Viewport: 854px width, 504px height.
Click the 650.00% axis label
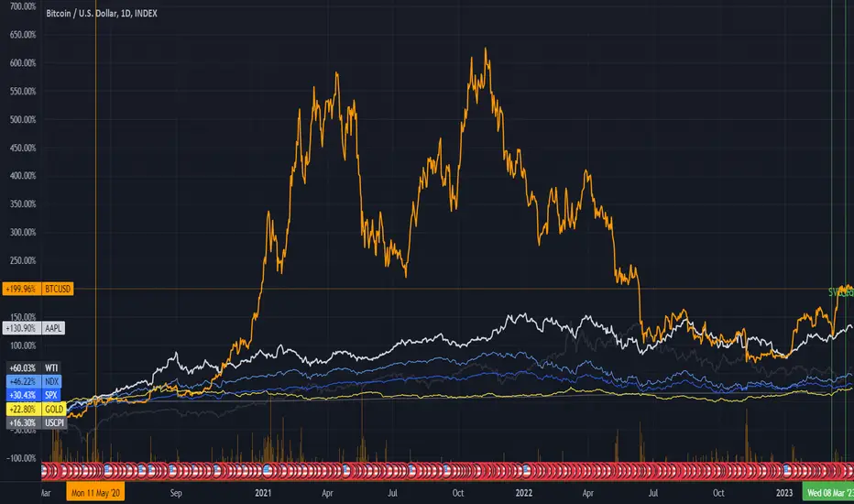23,35
